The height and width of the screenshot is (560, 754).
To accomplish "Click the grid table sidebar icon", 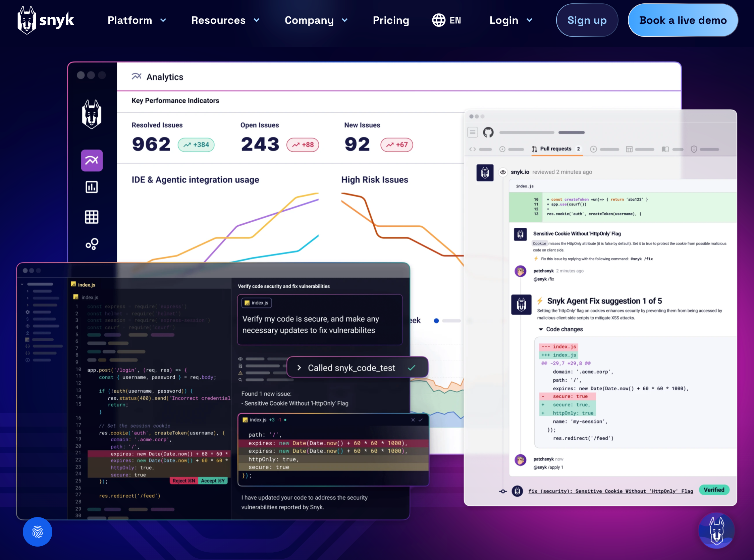I will coord(92,217).
